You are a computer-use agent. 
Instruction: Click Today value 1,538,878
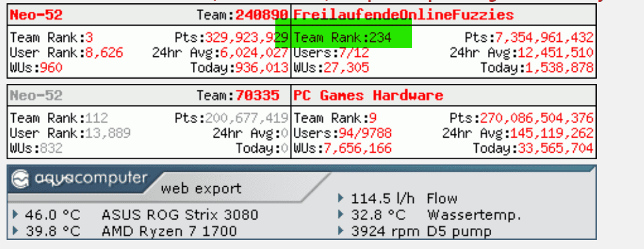(559, 67)
